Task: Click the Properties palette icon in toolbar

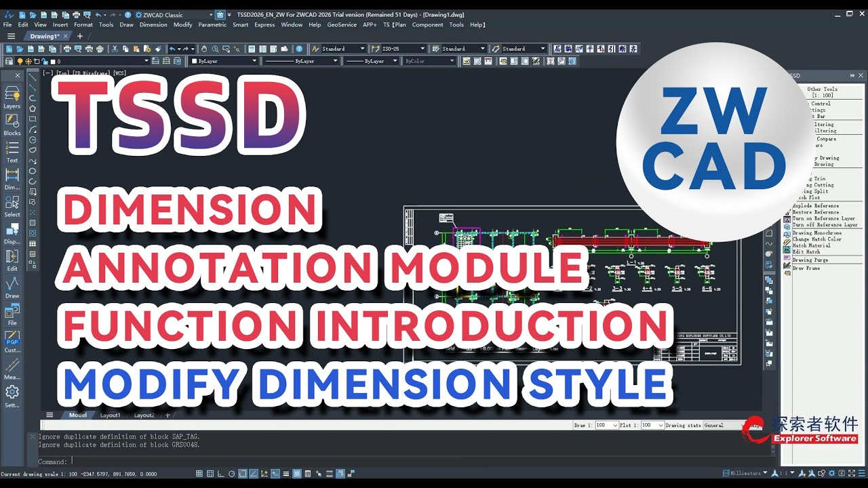Action: (x=252, y=49)
